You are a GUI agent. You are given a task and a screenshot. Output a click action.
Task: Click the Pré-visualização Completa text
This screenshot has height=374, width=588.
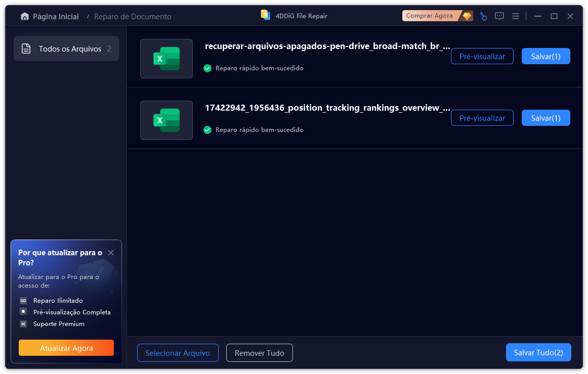point(72,312)
